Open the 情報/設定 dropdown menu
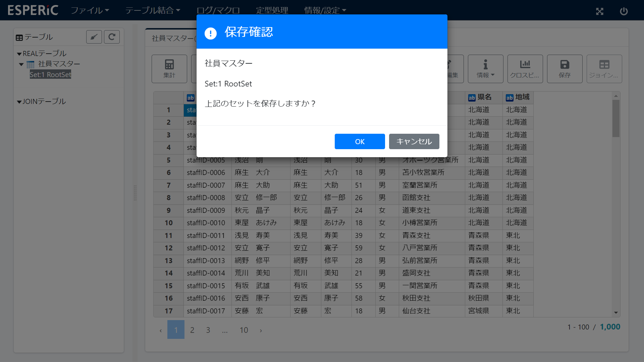 pos(325,10)
